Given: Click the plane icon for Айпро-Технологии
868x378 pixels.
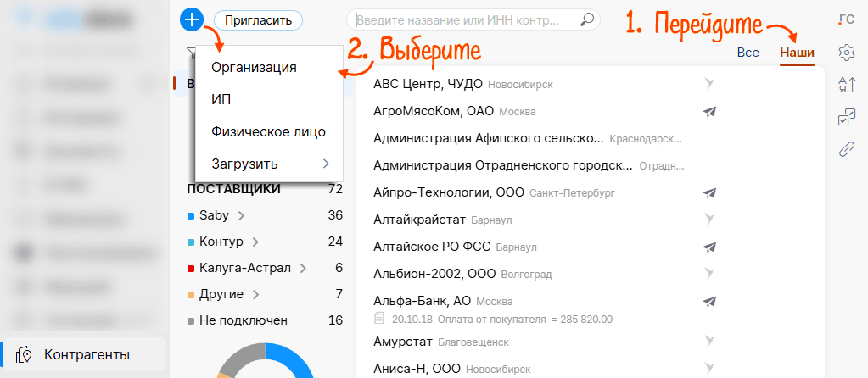Looking at the screenshot, I should [709, 193].
